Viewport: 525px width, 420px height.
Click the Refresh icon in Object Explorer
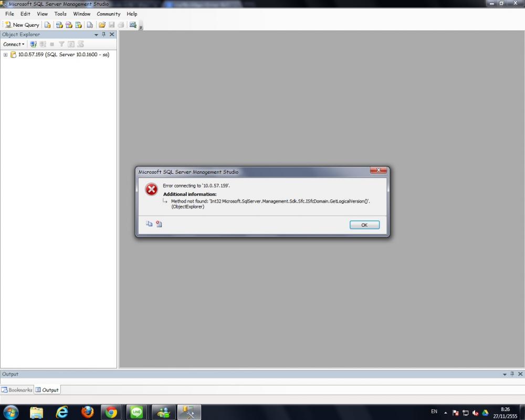71,44
